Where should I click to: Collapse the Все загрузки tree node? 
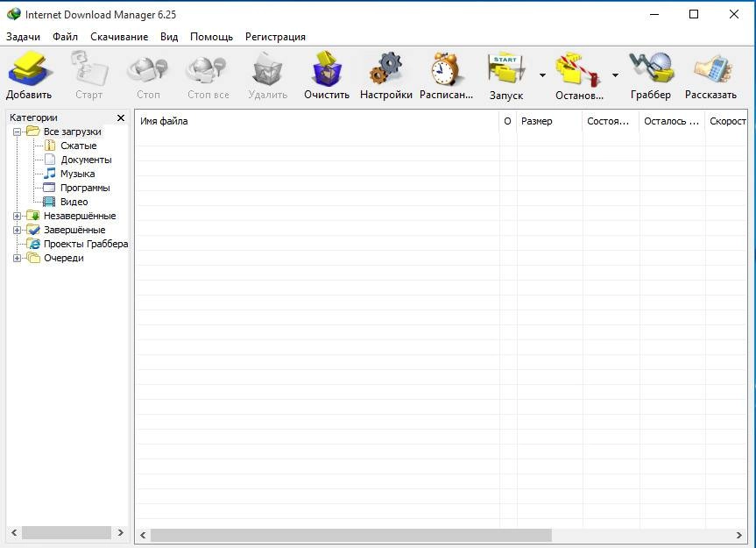pos(17,132)
